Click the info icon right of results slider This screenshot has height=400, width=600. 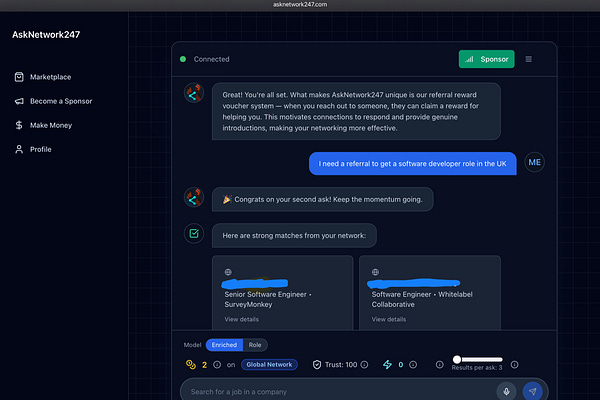pyautogui.click(x=514, y=365)
